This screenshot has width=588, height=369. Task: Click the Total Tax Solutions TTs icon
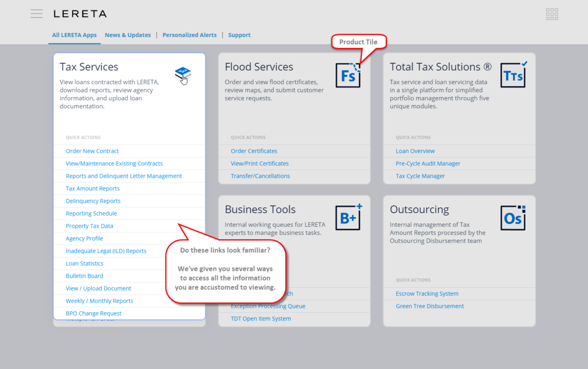coord(513,75)
